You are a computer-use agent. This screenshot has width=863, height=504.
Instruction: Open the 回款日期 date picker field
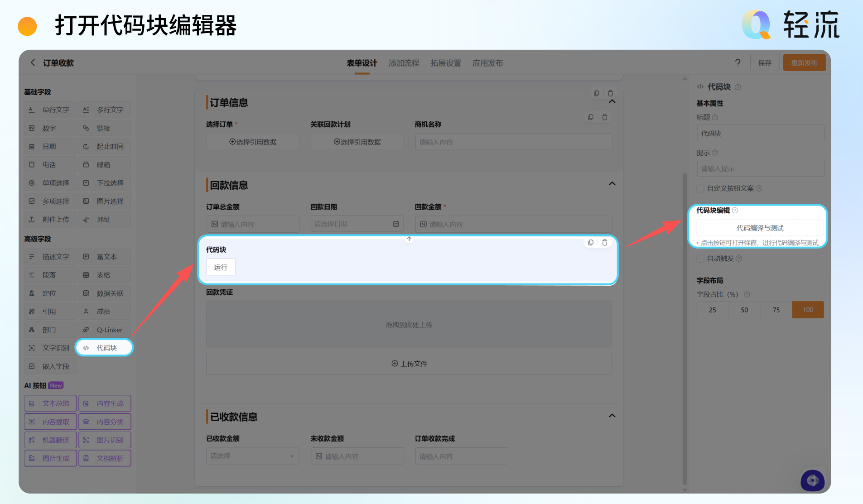click(x=357, y=224)
